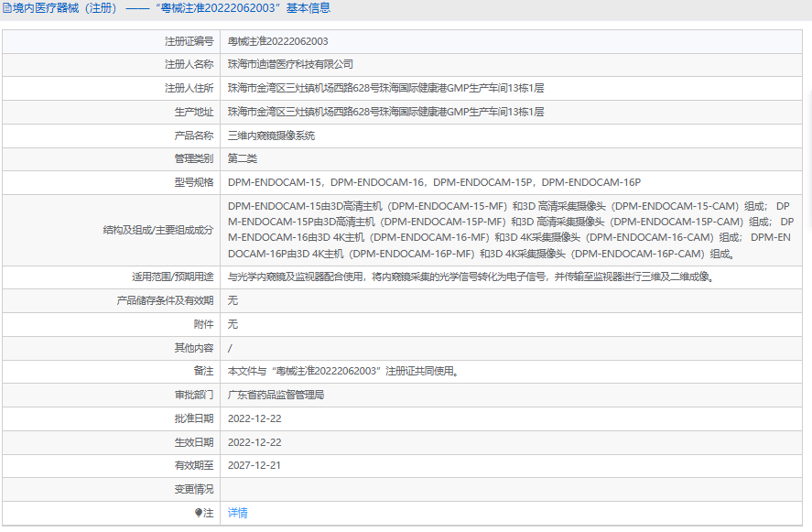Select the 广东省药品监督管理局 value
The width and height of the screenshot is (812, 532).
(276, 395)
